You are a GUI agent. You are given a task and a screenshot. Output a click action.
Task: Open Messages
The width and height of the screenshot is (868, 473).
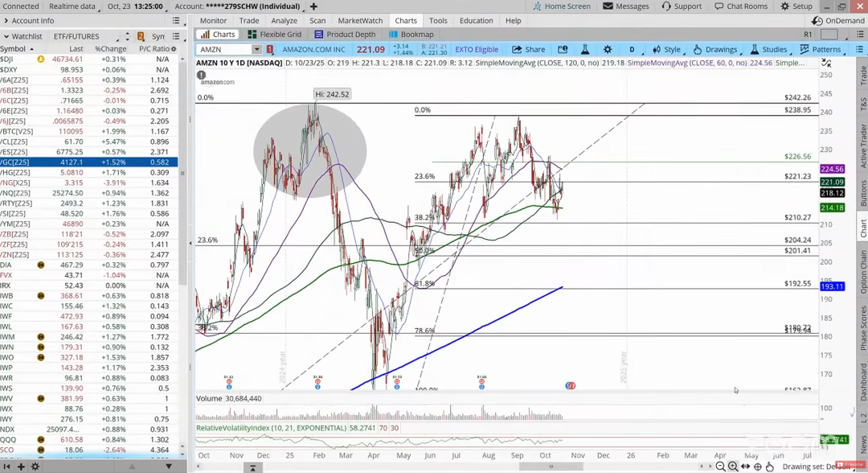626,6
